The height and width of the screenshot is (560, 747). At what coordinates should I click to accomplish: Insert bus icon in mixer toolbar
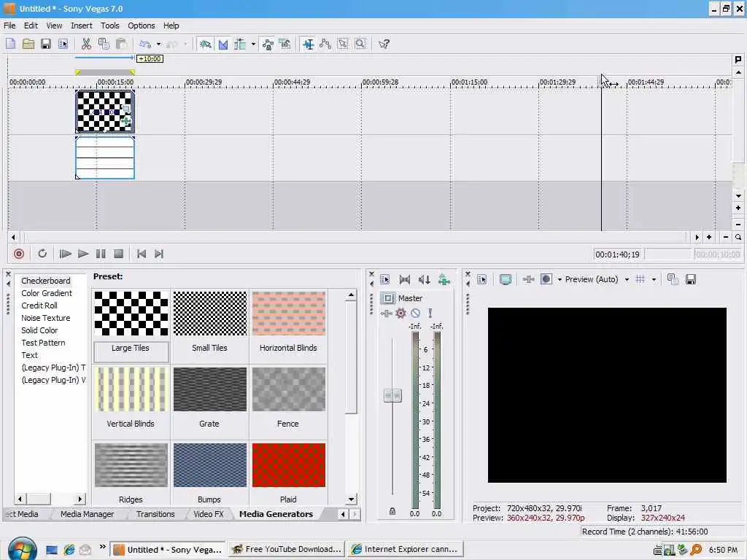(x=444, y=279)
